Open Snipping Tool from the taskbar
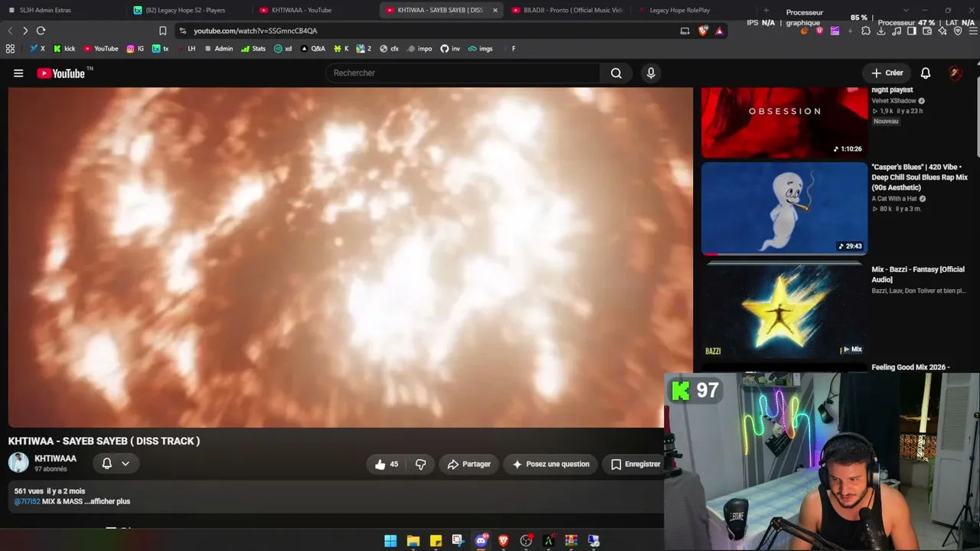Image resolution: width=980 pixels, height=551 pixels. [x=458, y=541]
